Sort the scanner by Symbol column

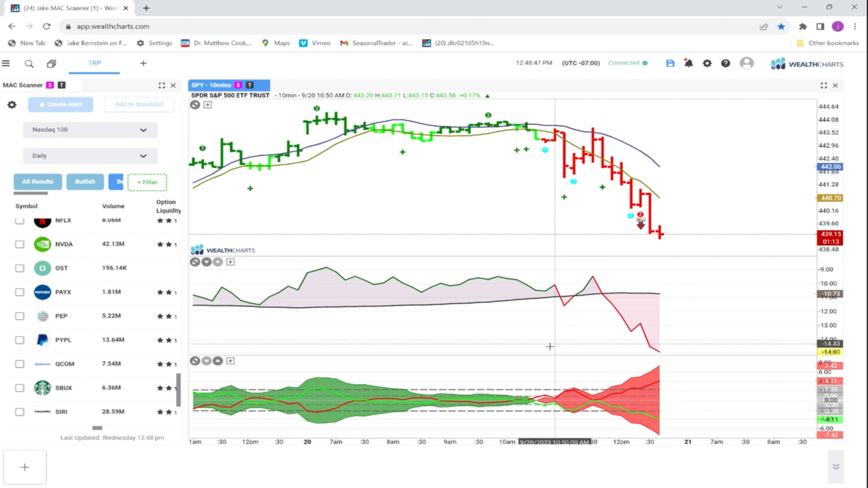pyautogui.click(x=27, y=206)
